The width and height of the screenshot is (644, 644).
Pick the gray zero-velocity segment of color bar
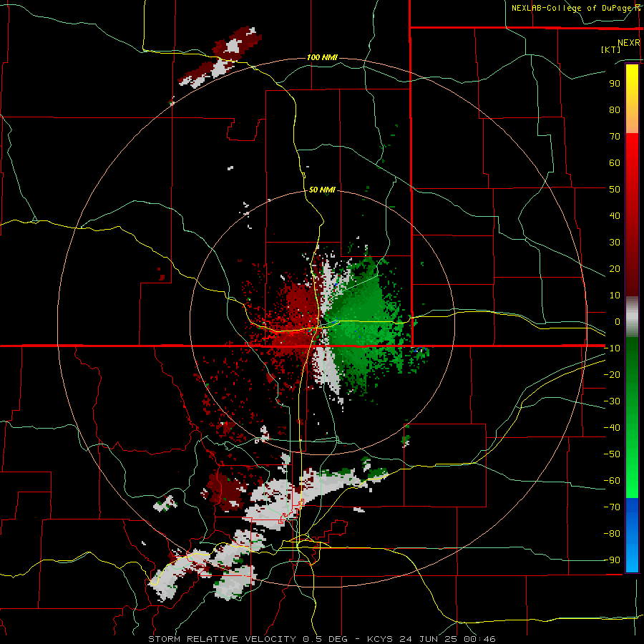[x=632, y=317]
